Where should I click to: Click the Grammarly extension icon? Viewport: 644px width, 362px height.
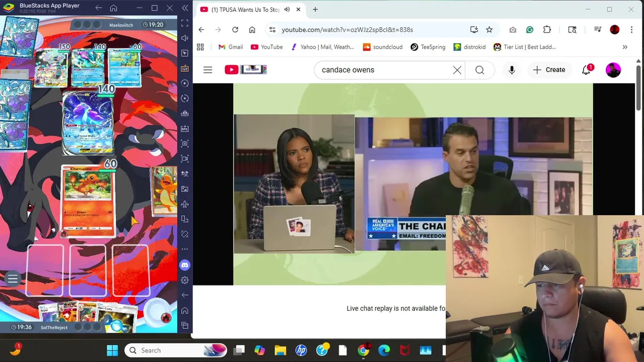[x=530, y=30]
